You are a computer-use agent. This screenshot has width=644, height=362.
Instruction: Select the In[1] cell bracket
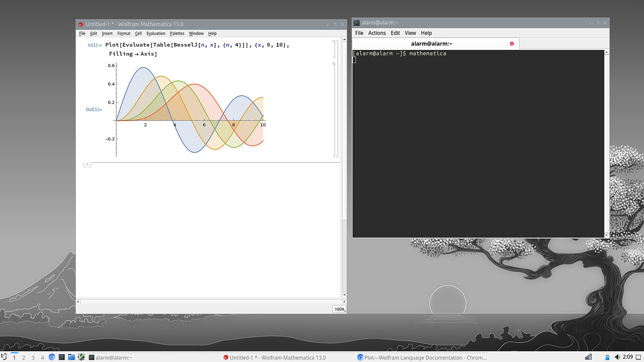334,49
